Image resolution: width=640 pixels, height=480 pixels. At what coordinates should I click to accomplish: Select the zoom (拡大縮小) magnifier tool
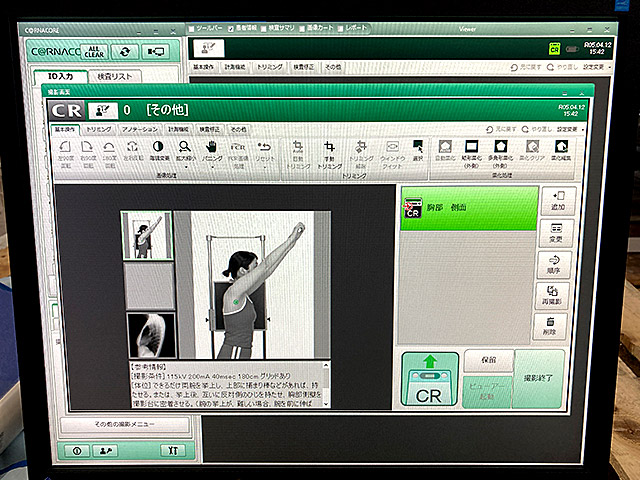pos(184,146)
